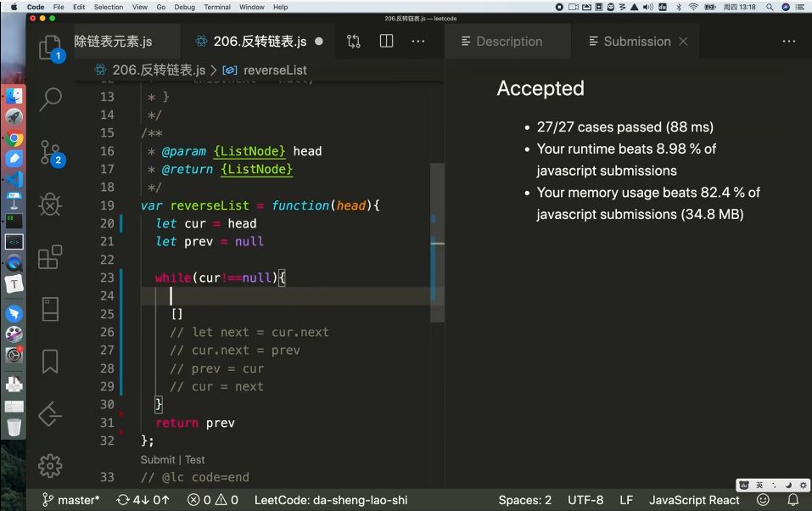Click the compare changes icon in editor toolbar
Image resolution: width=812 pixels, height=511 pixels.
(354, 42)
